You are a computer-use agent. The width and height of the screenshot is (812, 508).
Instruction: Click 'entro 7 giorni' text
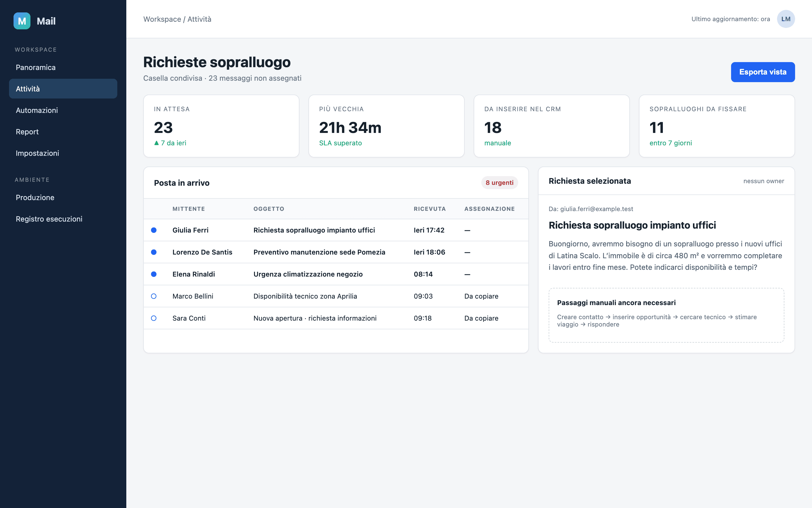click(670, 143)
